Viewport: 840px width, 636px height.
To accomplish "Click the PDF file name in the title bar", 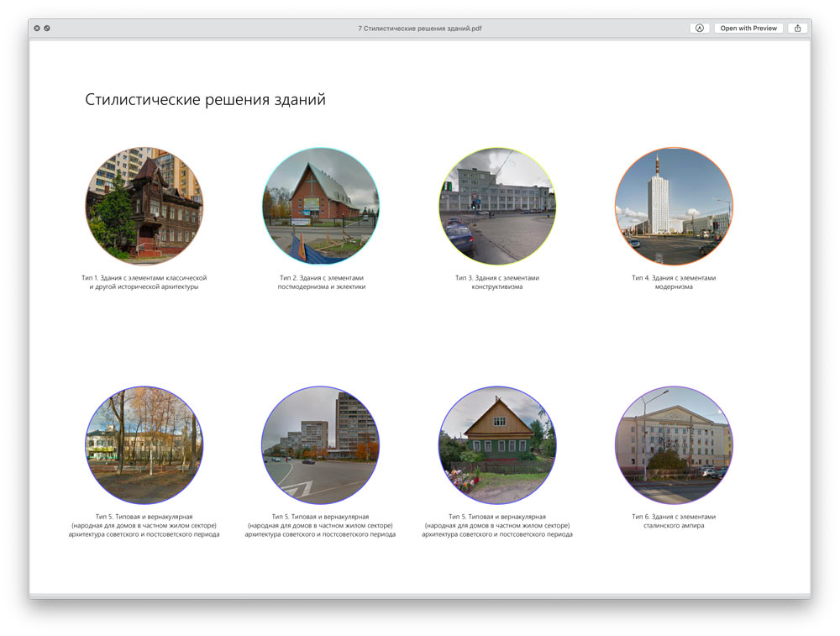I will 420,29.
